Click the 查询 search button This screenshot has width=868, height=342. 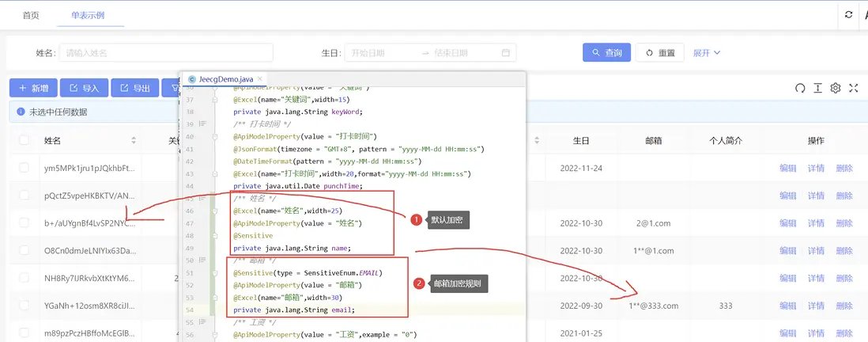(x=606, y=53)
